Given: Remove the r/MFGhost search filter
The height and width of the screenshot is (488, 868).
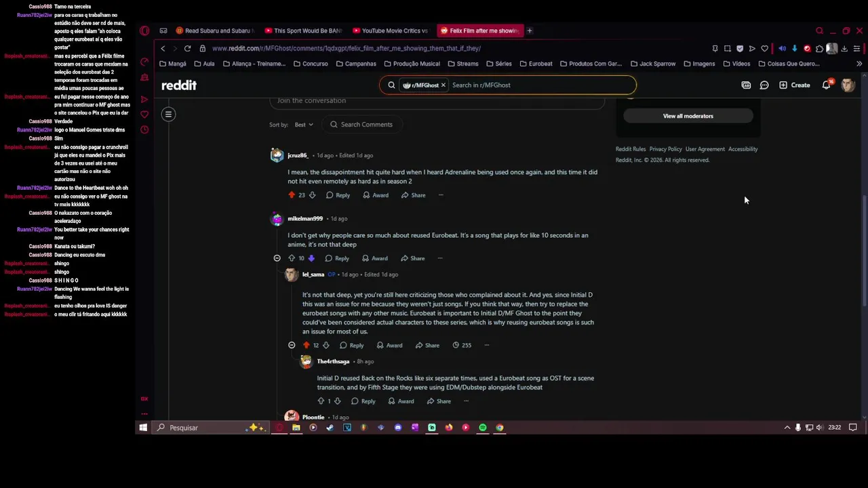Looking at the screenshot, I should pyautogui.click(x=443, y=85).
